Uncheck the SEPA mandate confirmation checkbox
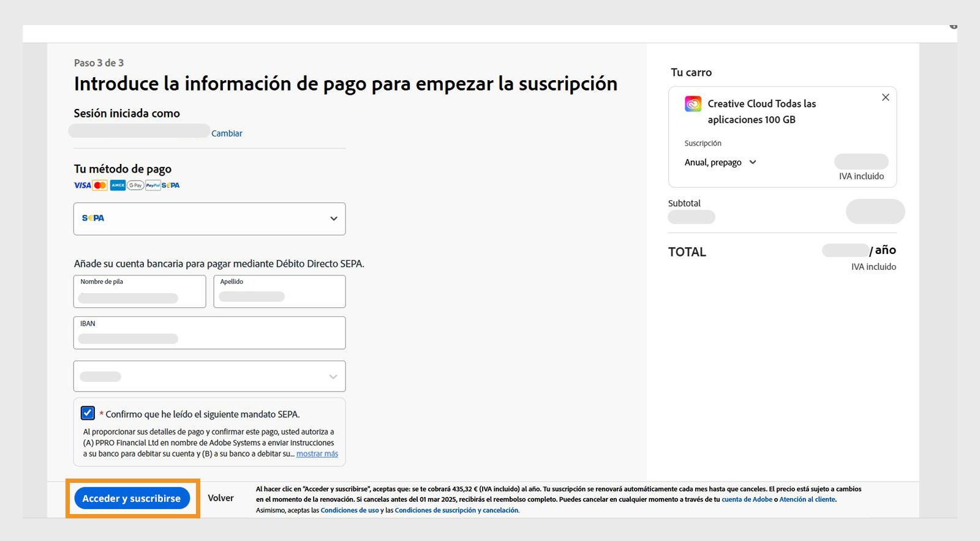980x541 pixels. [x=88, y=413]
